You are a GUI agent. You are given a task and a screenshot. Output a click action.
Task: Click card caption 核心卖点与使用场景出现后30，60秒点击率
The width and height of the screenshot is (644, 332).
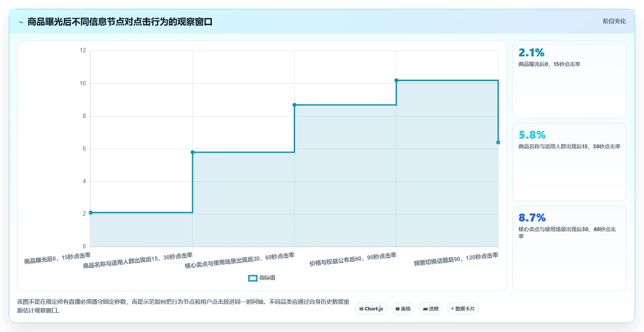[x=567, y=232]
